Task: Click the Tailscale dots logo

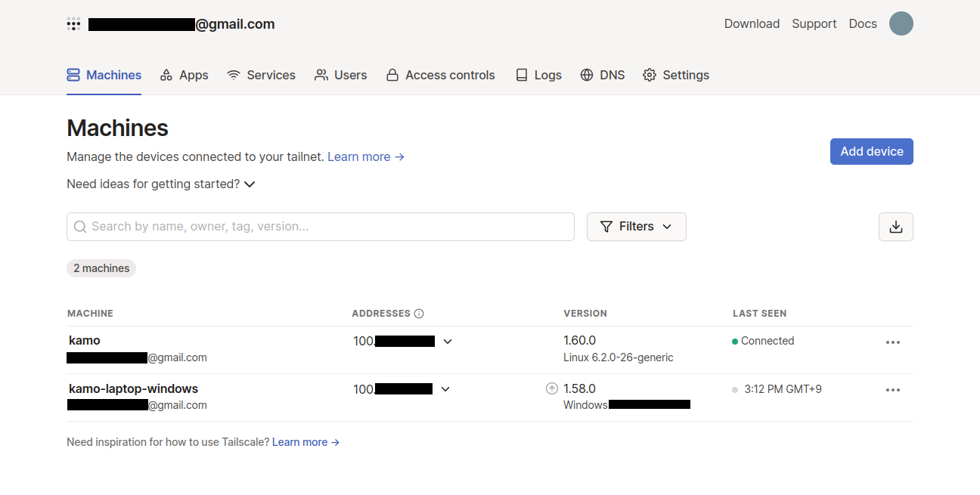Action: pos(73,24)
